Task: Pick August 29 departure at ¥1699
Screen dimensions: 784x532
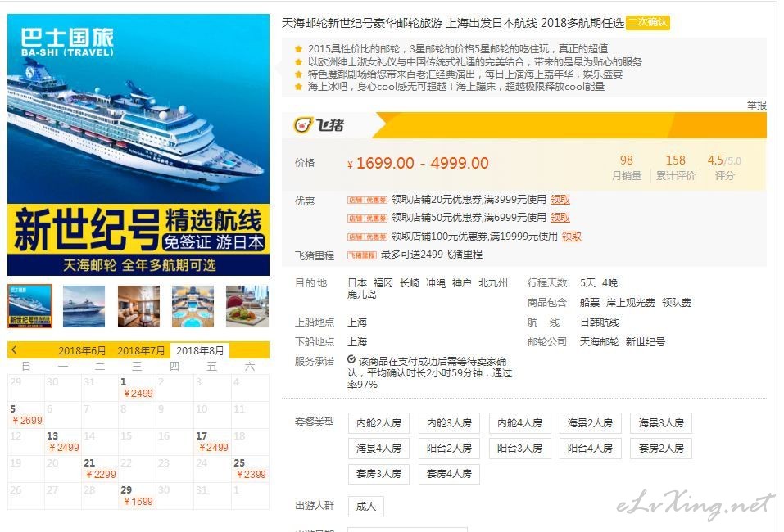Action: tap(137, 495)
